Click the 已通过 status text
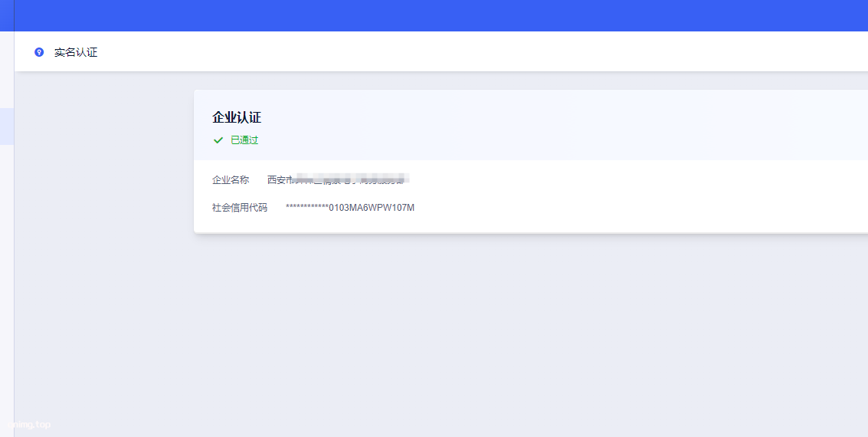Viewport: 868px width, 437px height. (x=244, y=140)
